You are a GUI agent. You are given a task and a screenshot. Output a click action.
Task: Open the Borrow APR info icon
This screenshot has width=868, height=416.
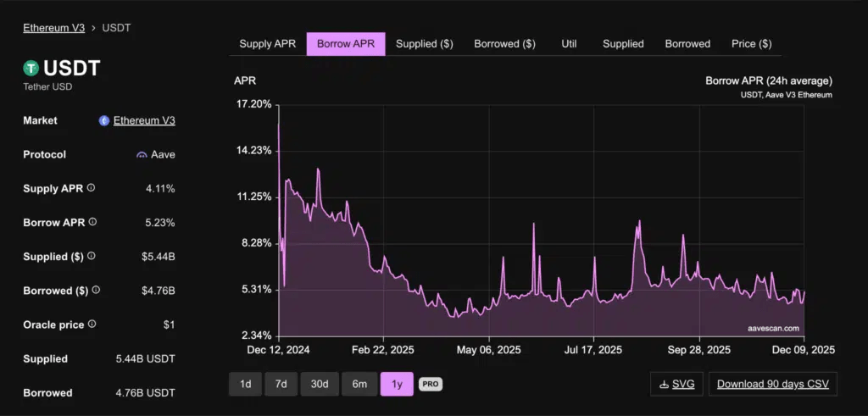(x=92, y=222)
